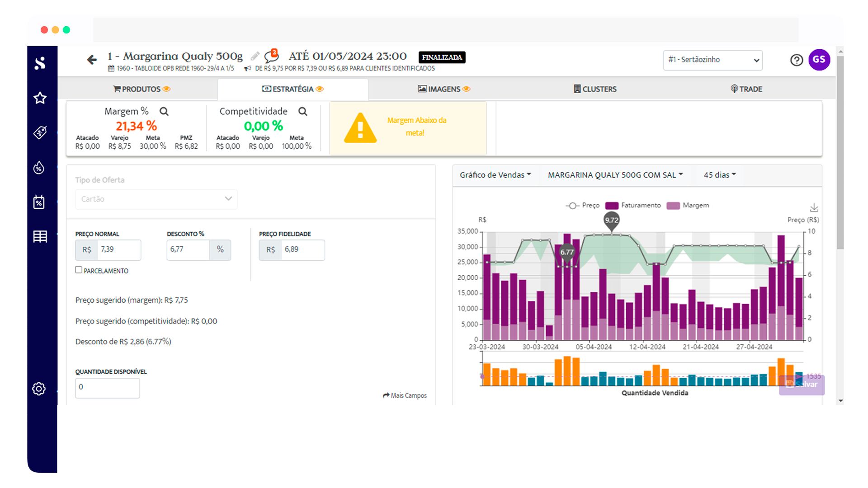
Task: Click the yellow warning triangle icon
Action: tap(360, 128)
